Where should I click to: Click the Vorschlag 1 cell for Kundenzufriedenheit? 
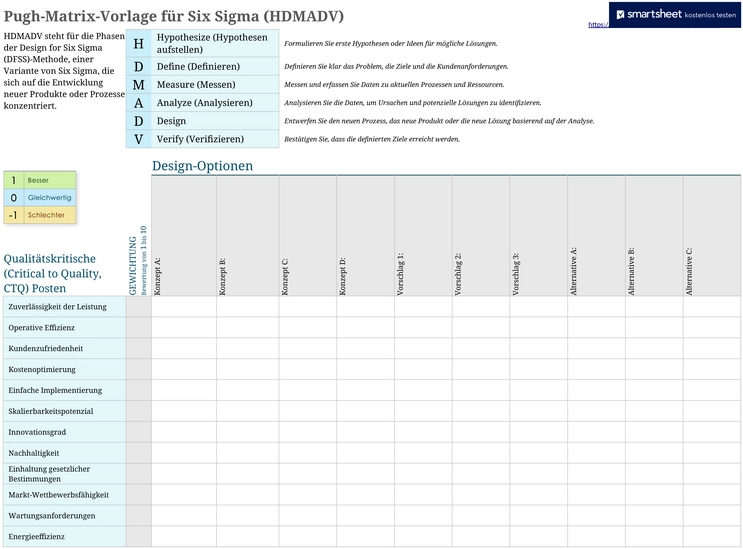click(x=423, y=349)
